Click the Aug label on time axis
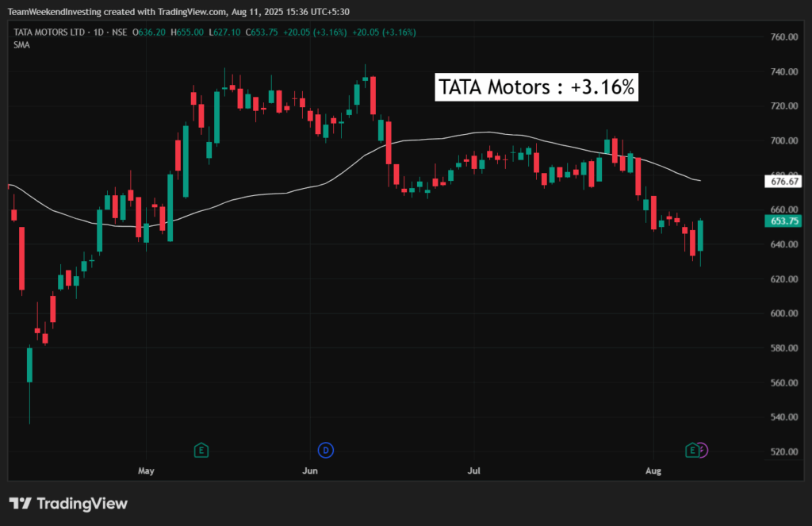Image resolution: width=812 pixels, height=526 pixels. coord(653,470)
